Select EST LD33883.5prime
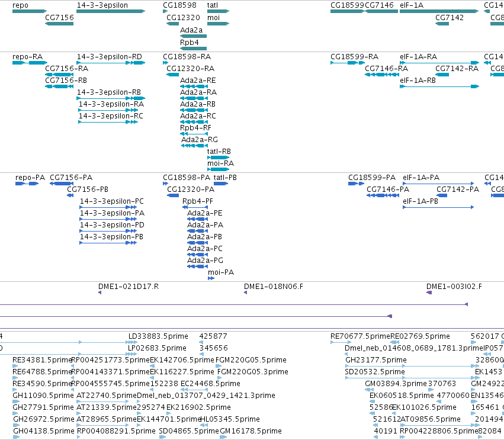 pos(158,336)
